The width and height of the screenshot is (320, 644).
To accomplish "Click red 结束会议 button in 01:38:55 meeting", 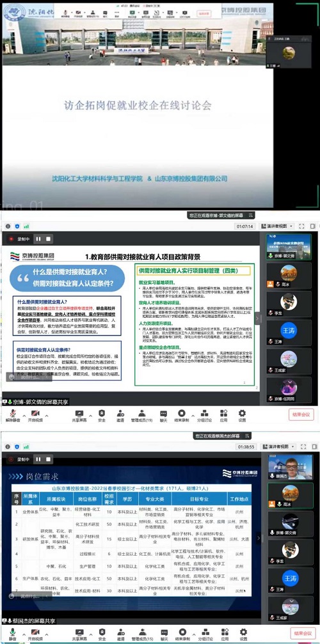I will (x=303, y=633).
